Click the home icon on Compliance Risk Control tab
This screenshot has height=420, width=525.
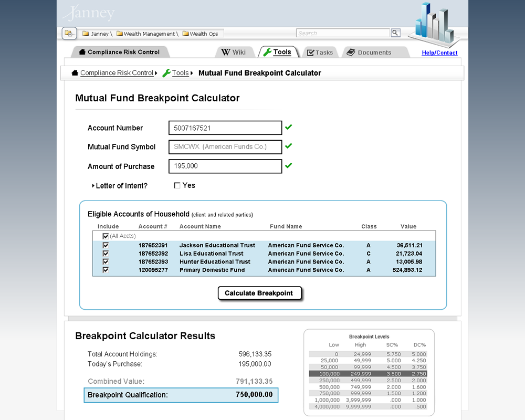pyautogui.click(x=81, y=51)
